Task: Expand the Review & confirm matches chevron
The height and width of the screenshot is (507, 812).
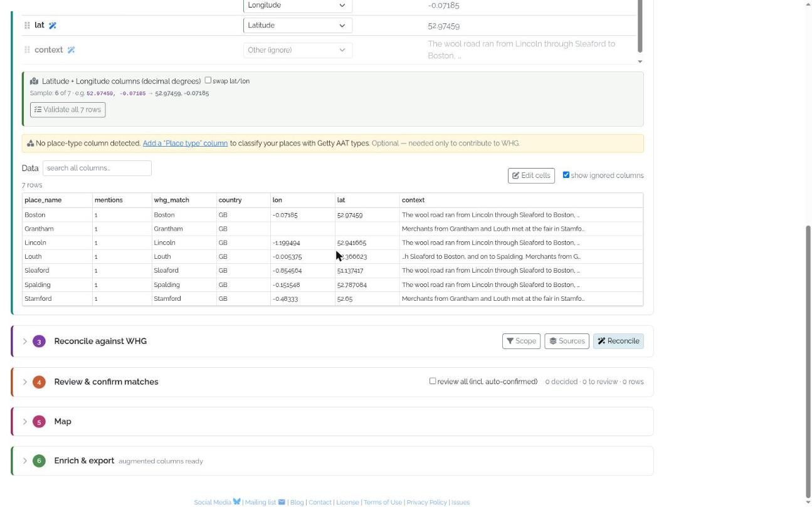Action: [x=25, y=382]
